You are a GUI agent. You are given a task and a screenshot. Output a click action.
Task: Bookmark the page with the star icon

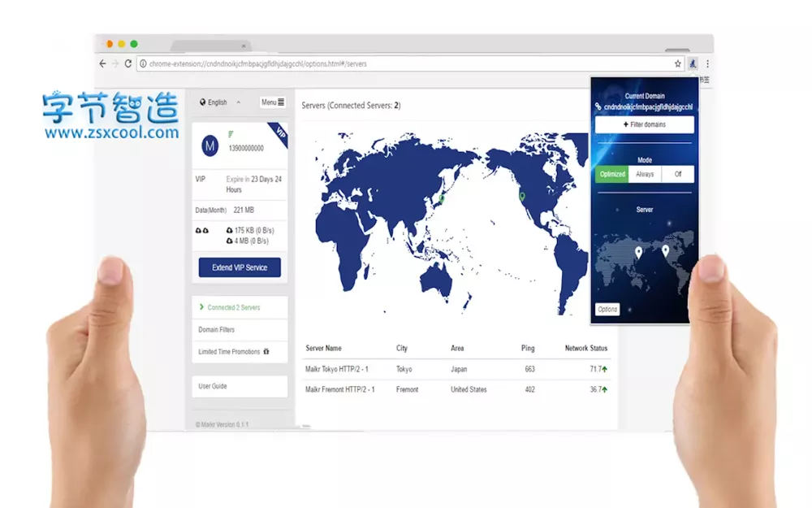[677, 63]
